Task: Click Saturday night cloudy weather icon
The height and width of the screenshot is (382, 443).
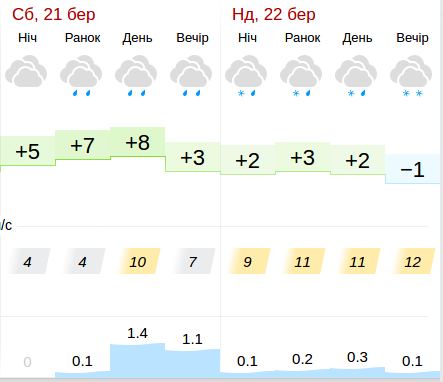Action: point(26,71)
